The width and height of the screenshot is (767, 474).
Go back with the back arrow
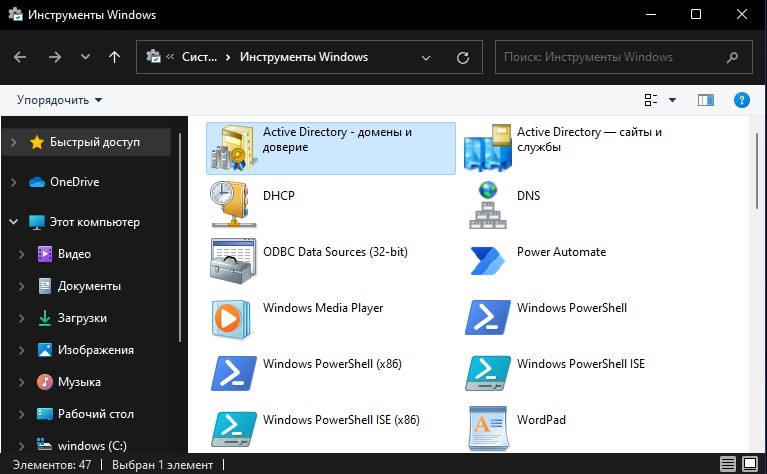[x=20, y=57]
